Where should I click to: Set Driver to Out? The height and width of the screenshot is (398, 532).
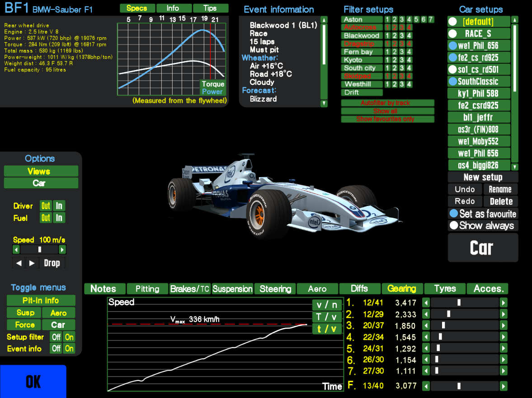[x=46, y=206]
